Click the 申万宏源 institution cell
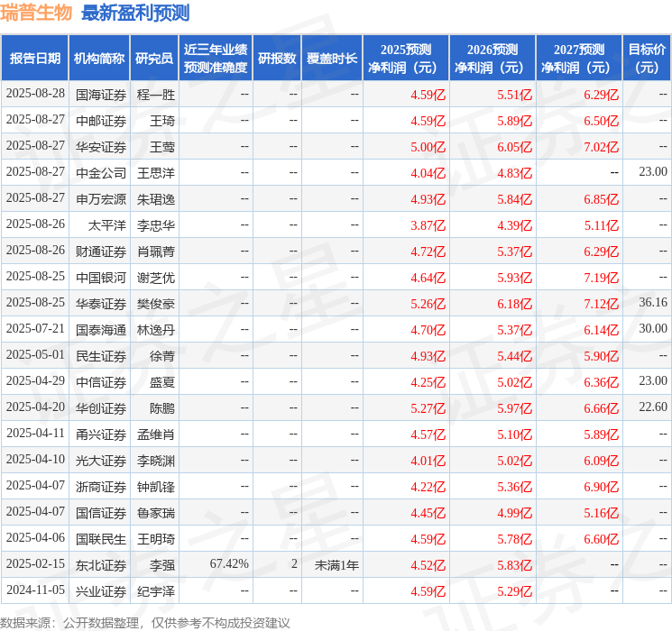 pos(101,199)
